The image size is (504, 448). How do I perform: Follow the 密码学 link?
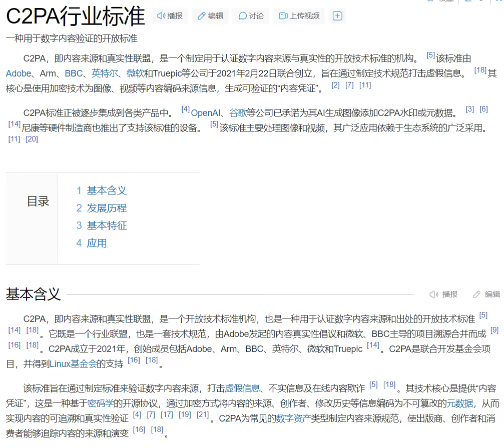click(x=102, y=403)
